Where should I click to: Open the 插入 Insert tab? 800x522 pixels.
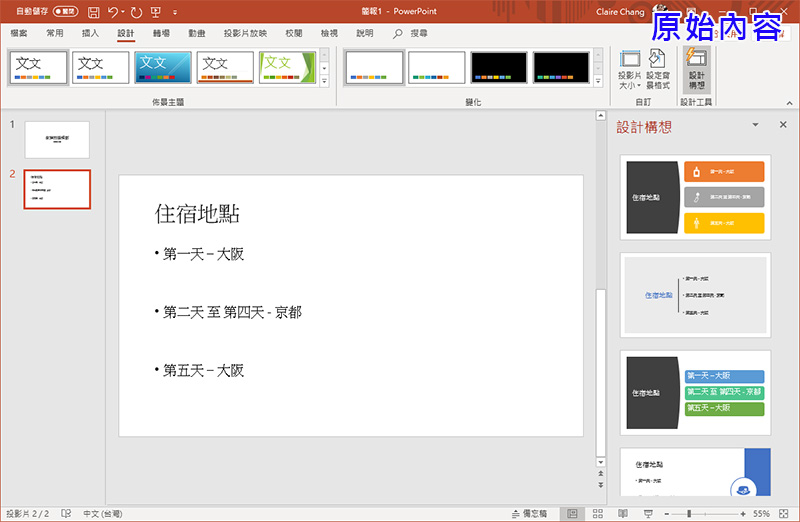coord(90,33)
